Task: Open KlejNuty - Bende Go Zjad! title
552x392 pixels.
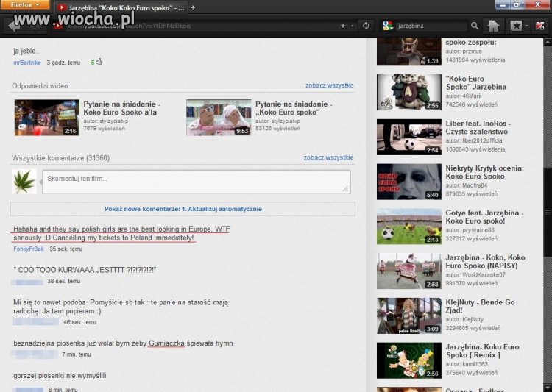Action: tap(480, 306)
